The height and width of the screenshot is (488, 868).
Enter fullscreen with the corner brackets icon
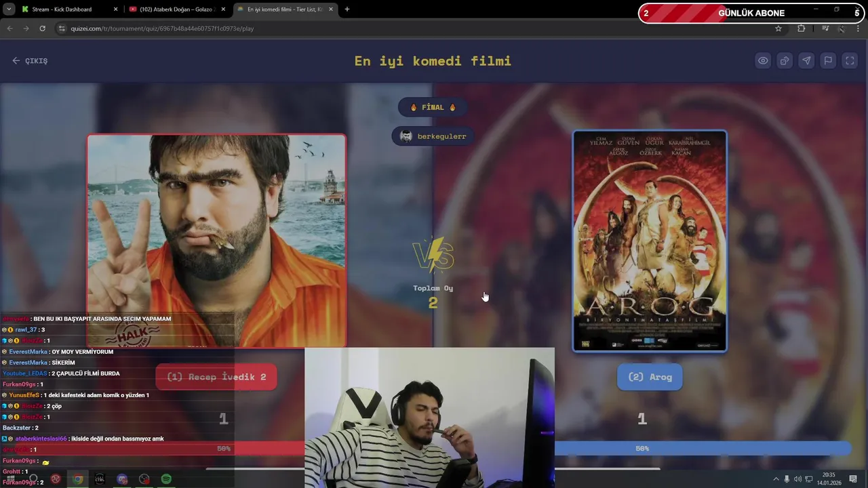pyautogui.click(x=850, y=60)
